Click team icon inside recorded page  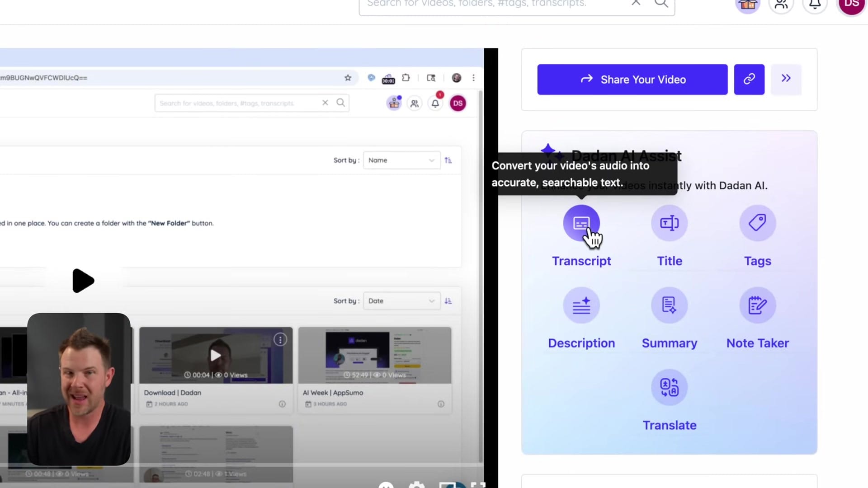[414, 103]
